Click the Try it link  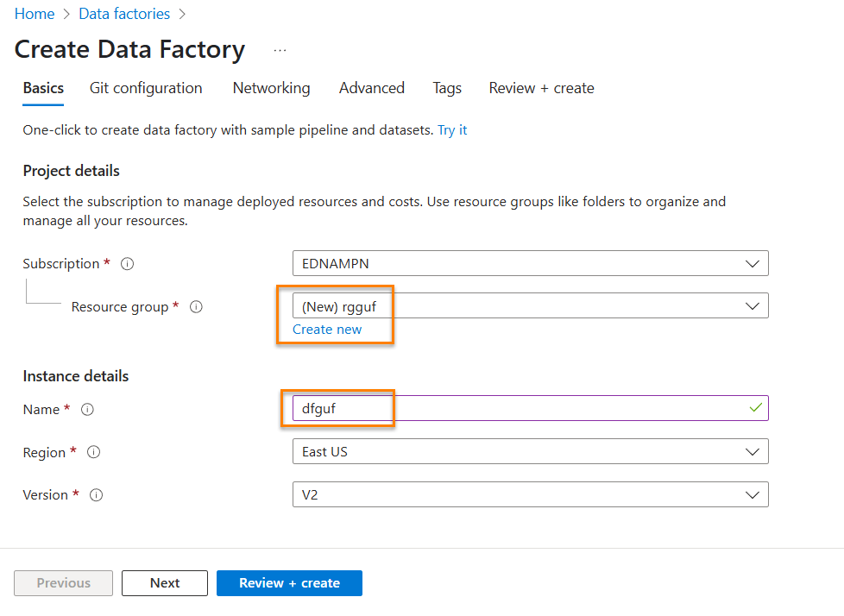[452, 130]
